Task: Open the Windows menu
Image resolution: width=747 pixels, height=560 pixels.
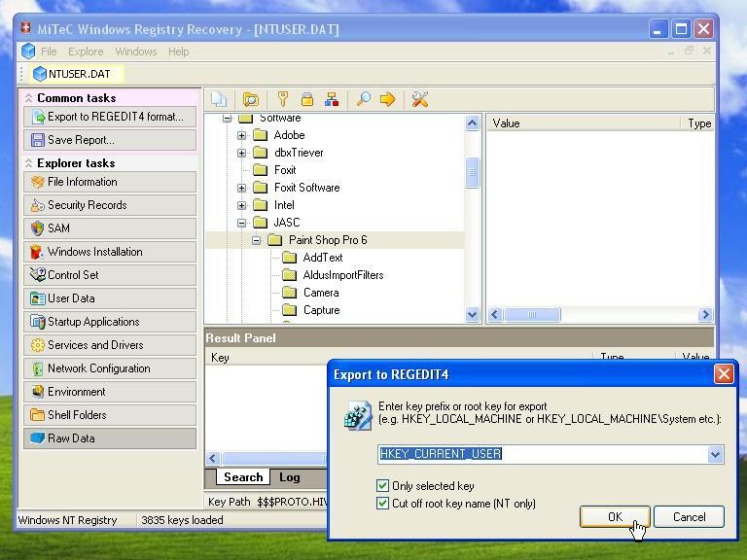Action: 136,52
